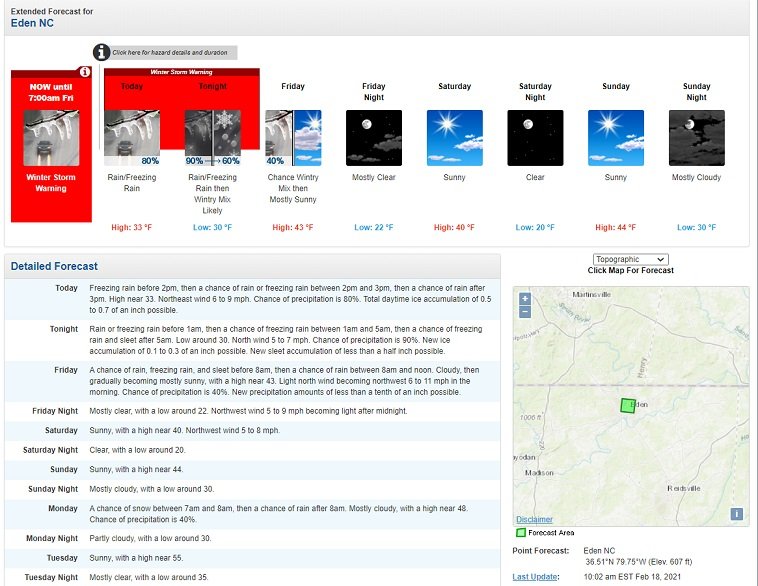Viewport: 758px width, 586px height.
Task: Click the Friday Night row label in detailed forecast
Action: [x=55, y=411]
